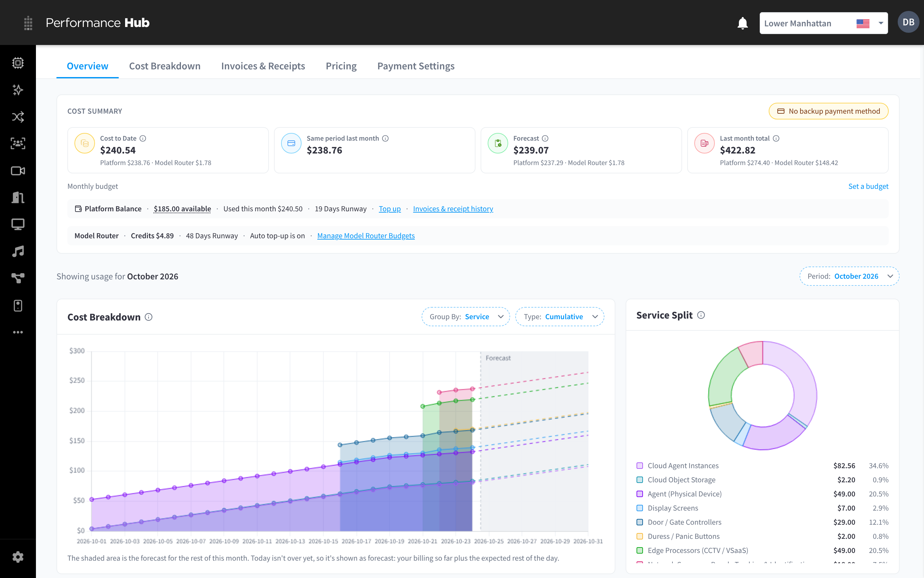
Task: Open the Payment Settings tab
Action: pyautogui.click(x=416, y=66)
